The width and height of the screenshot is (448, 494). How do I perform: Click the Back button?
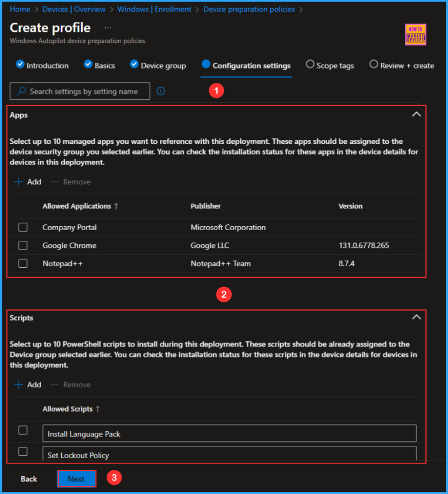(x=29, y=479)
